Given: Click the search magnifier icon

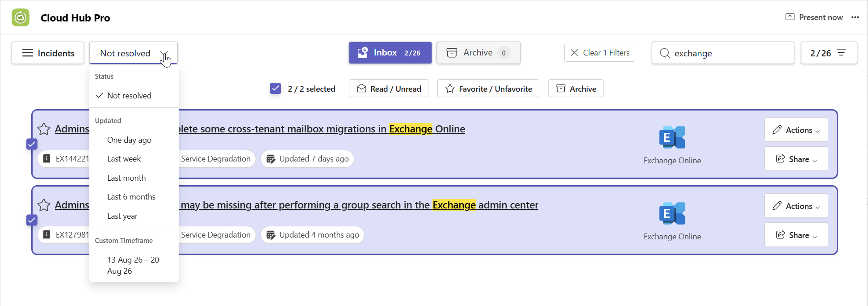Looking at the screenshot, I should [x=665, y=53].
